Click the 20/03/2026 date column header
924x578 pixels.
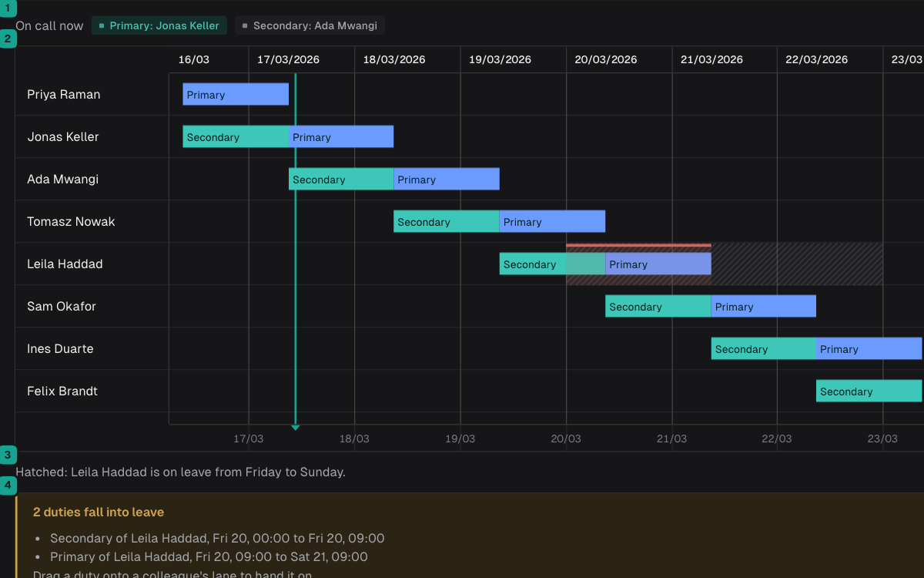pos(606,59)
